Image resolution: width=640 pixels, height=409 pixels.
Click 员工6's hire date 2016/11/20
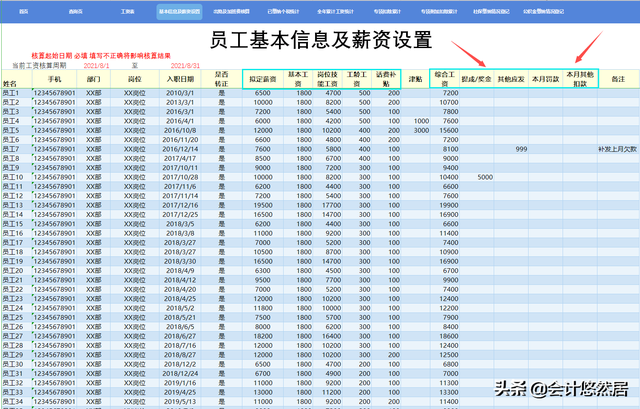[180, 140]
